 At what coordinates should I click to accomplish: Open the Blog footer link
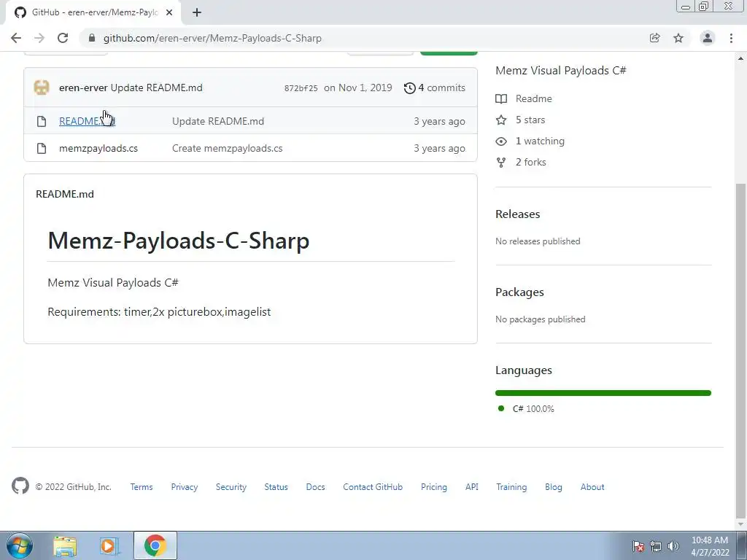[x=554, y=486]
